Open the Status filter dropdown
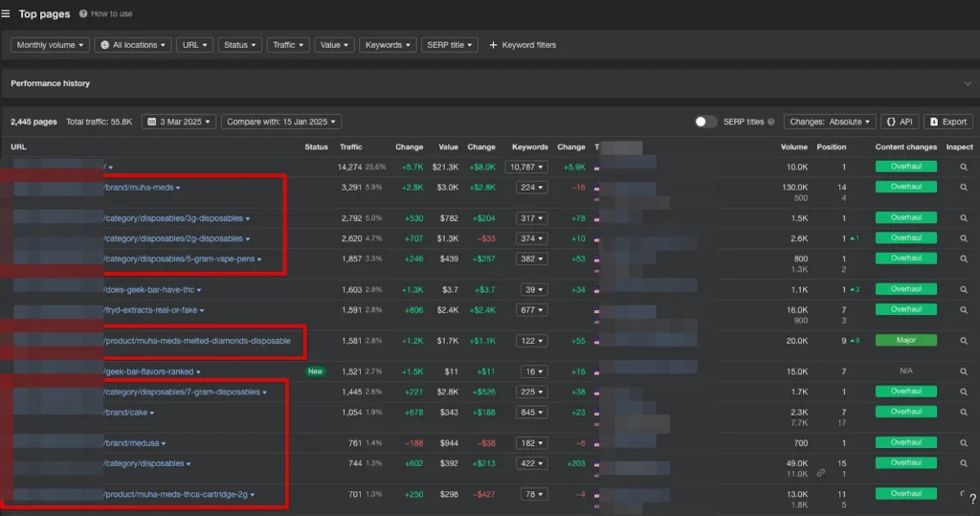 (x=240, y=45)
